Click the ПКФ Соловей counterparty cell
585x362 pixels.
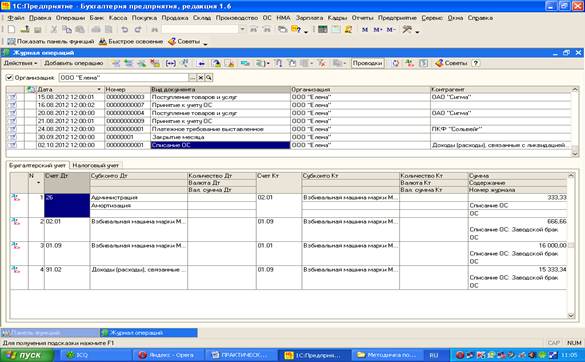(x=500, y=129)
